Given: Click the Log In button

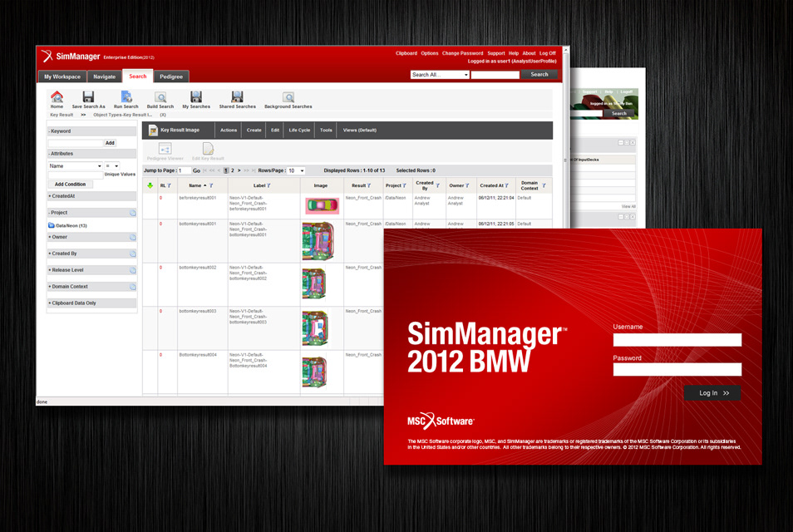Looking at the screenshot, I should coord(712,393).
